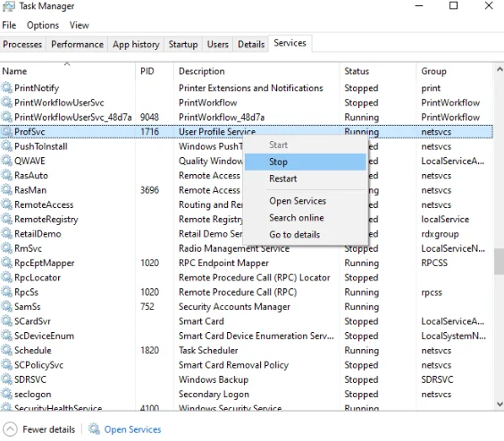This screenshot has height=441, width=504.
Task: Open the Options menu
Action: point(43,25)
